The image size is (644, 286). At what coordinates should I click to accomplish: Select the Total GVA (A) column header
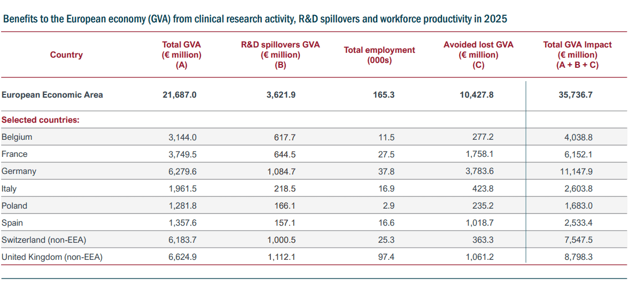[181, 54]
